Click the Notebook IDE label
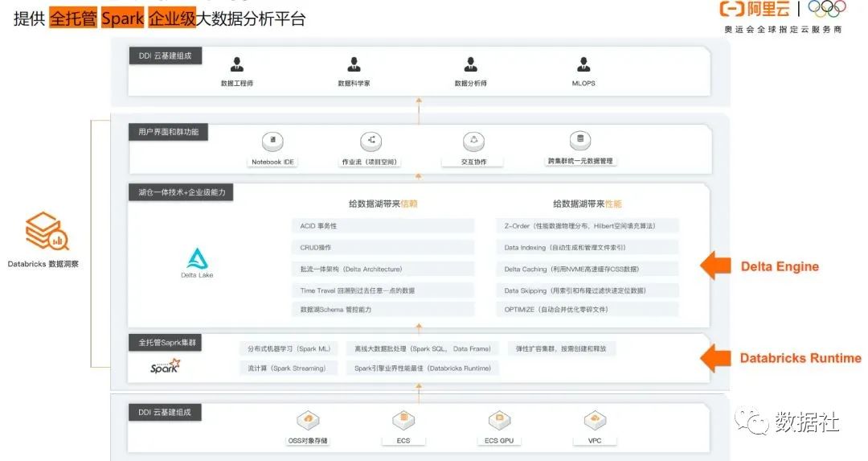The width and height of the screenshot is (868, 461). 273,162
